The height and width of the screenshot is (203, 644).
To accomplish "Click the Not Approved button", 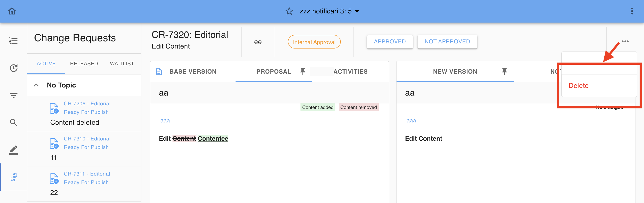I will [447, 42].
